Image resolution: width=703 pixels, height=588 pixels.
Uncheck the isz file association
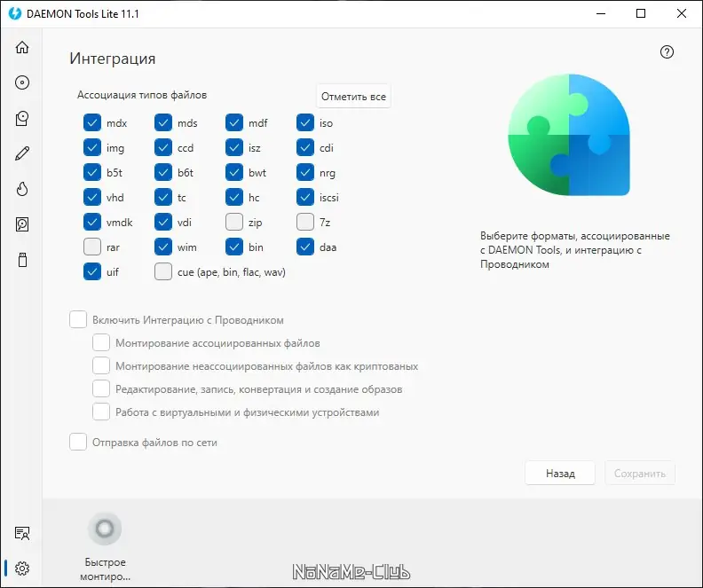234,147
